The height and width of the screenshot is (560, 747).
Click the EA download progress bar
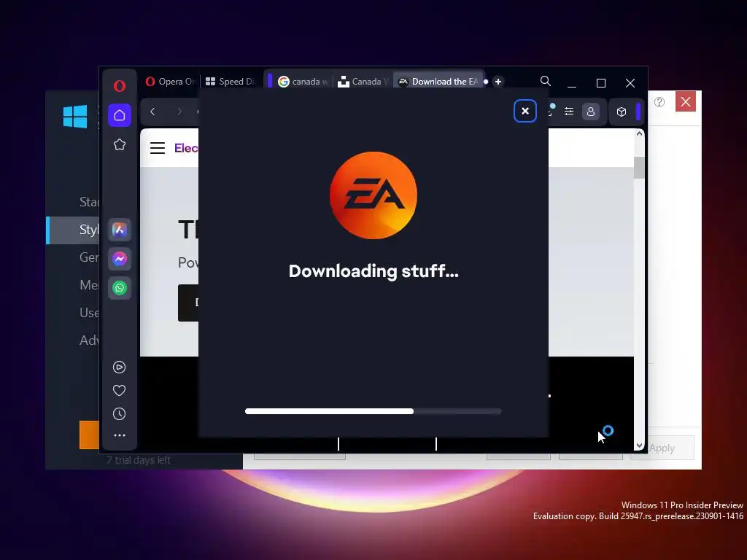pyautogui.click(x=373, y=411)
